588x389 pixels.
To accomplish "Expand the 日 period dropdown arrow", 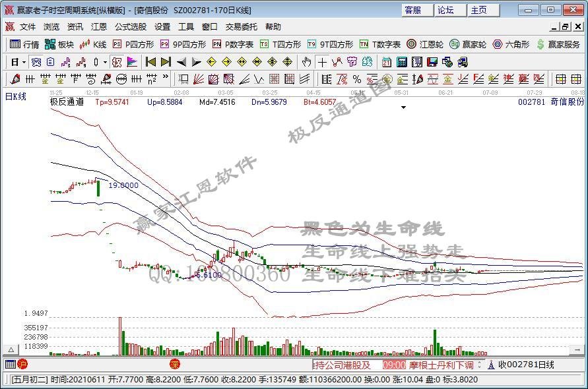I will point(24,62).
